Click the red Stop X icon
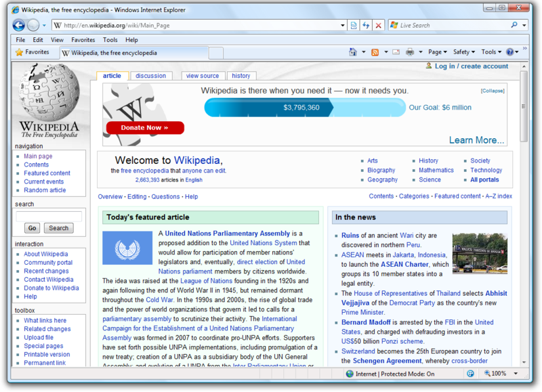Image resolution: width=542 pixels, height=392 pixels. (x=379, y=25)
